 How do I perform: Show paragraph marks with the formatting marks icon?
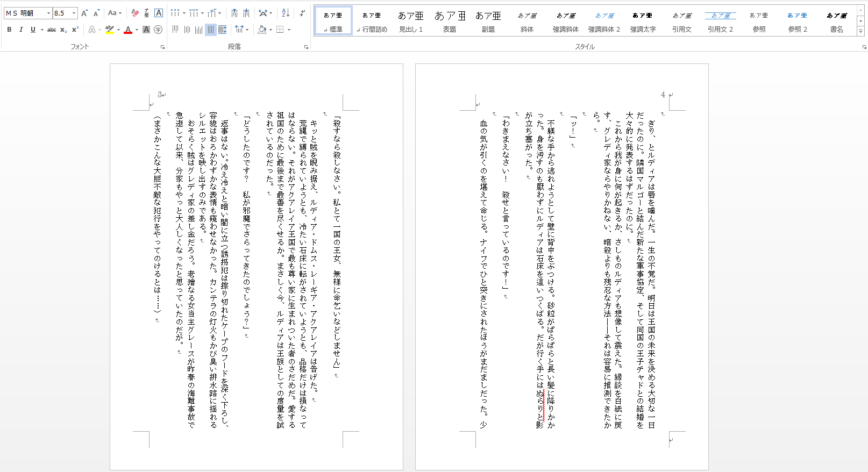(302, 13)
